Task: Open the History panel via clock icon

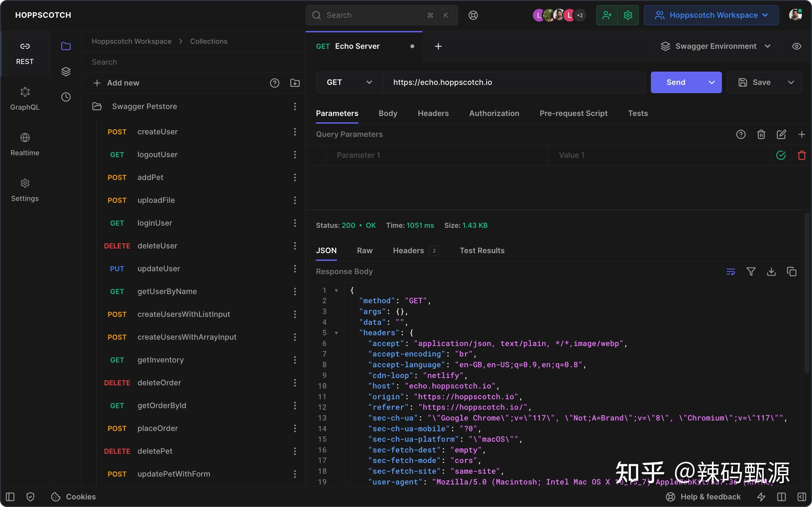Action: pos(65,97)
